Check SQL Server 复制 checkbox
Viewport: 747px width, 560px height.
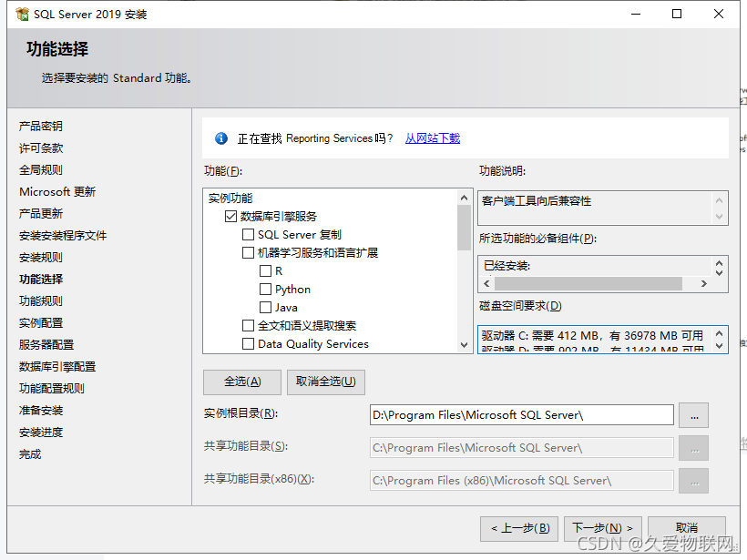click(249, 234)
